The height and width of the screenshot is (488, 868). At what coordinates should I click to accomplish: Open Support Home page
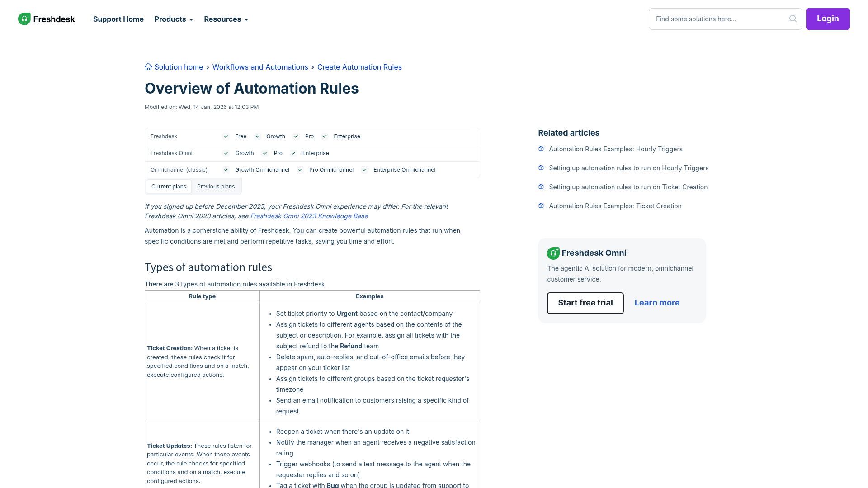118,19
